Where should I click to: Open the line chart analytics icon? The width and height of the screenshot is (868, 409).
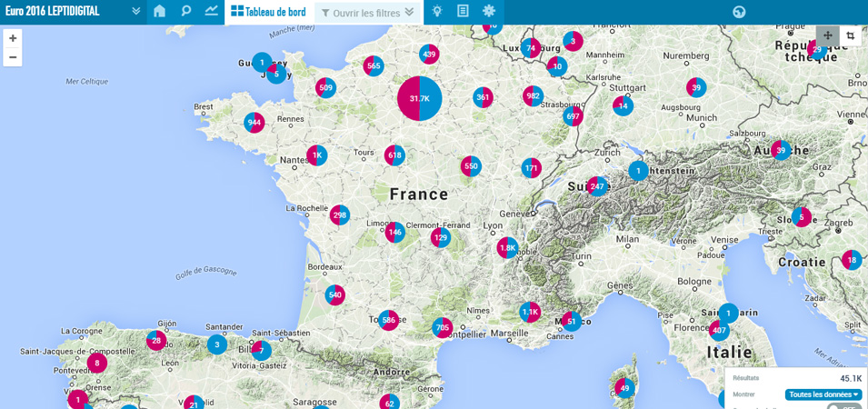pos(211,11)
